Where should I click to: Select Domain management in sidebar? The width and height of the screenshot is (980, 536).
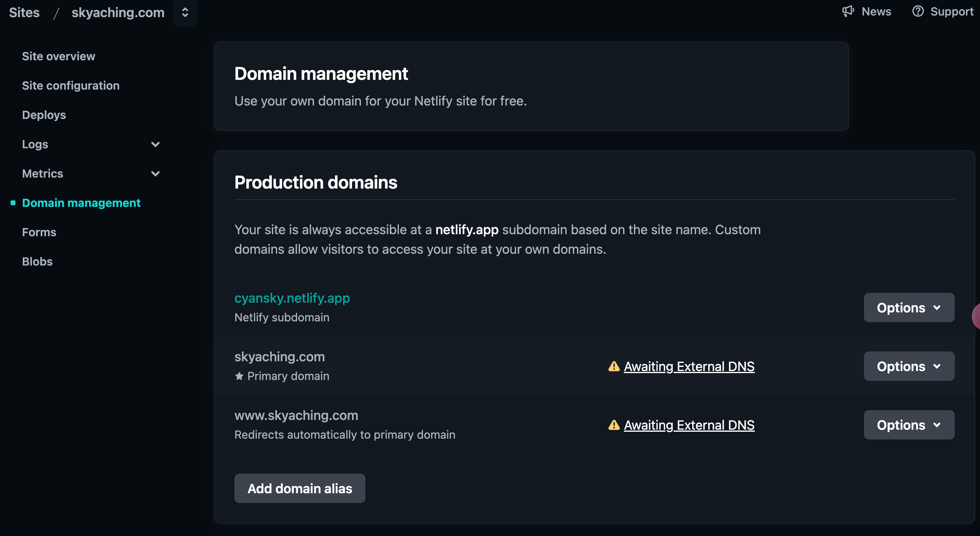[x=81, y=203]
